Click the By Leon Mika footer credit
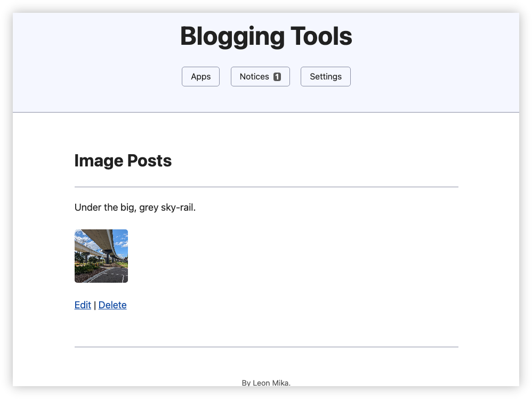This screenshot has height=399, width=532. point(266,382)
